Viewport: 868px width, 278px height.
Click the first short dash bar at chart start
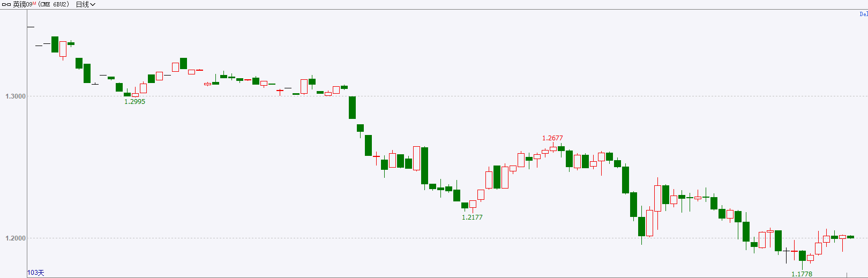pos(31,27)
